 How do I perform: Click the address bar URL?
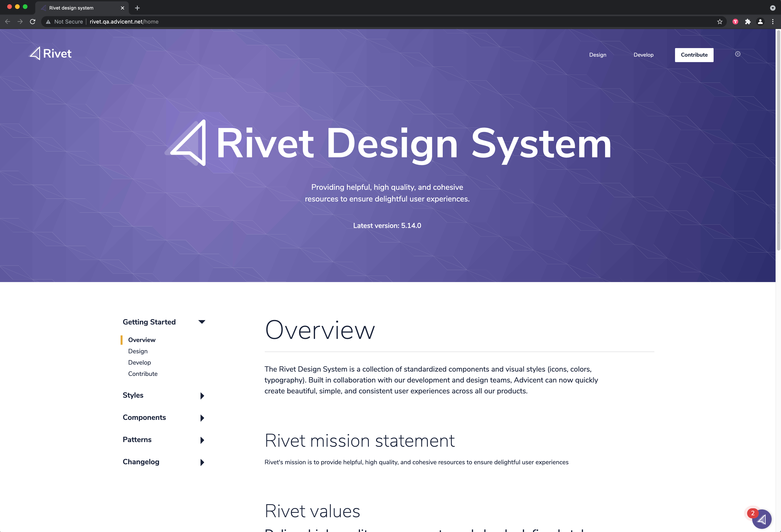124,21
